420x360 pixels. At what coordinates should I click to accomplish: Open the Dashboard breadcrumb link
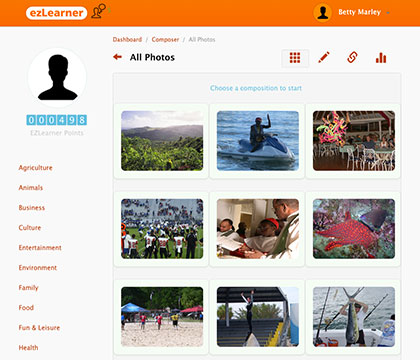point(127,39)
